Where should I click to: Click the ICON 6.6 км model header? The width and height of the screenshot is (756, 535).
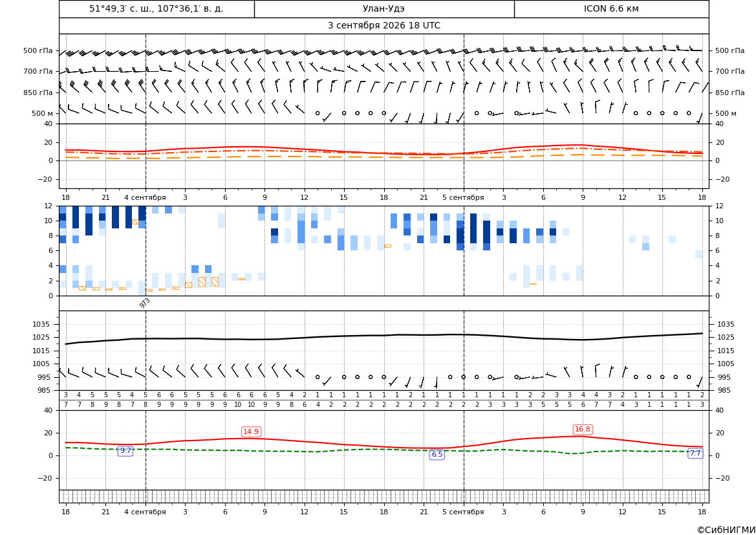pyautogui.click(x=611, y=8)
